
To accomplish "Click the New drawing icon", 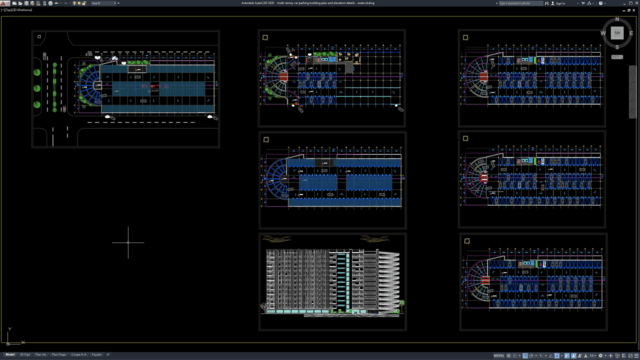I will 14,3.
